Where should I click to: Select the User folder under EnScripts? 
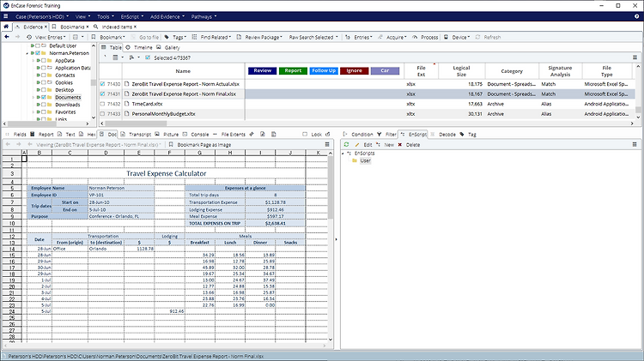[365, 160]
